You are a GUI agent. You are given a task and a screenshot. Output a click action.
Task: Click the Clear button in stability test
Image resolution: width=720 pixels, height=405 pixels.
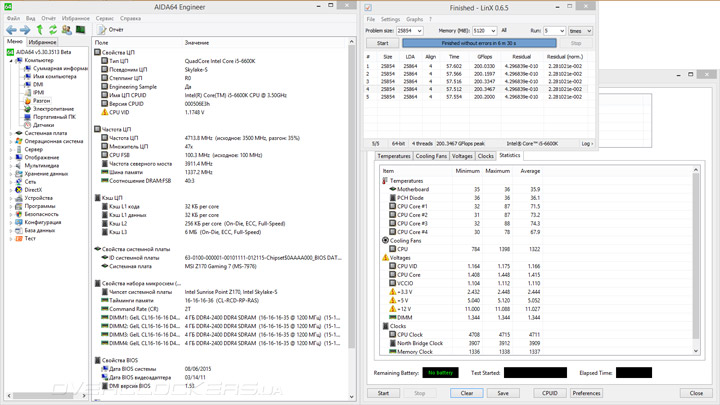click(x=466, y=393)
